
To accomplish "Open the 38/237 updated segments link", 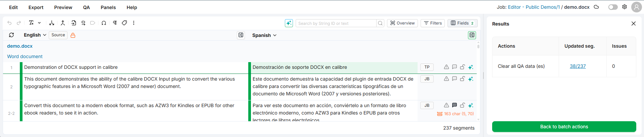I will [577, 66].
